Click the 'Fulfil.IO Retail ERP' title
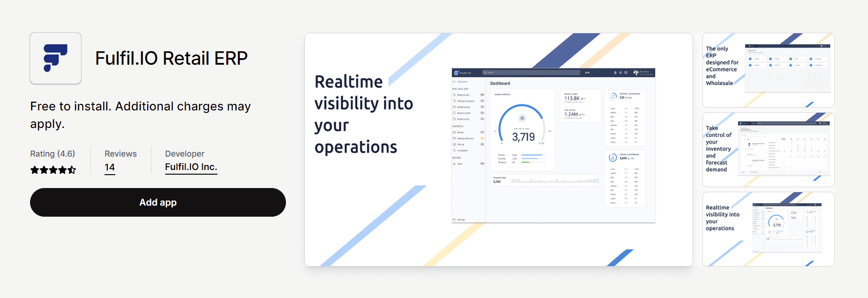 (x=171, y=59)
